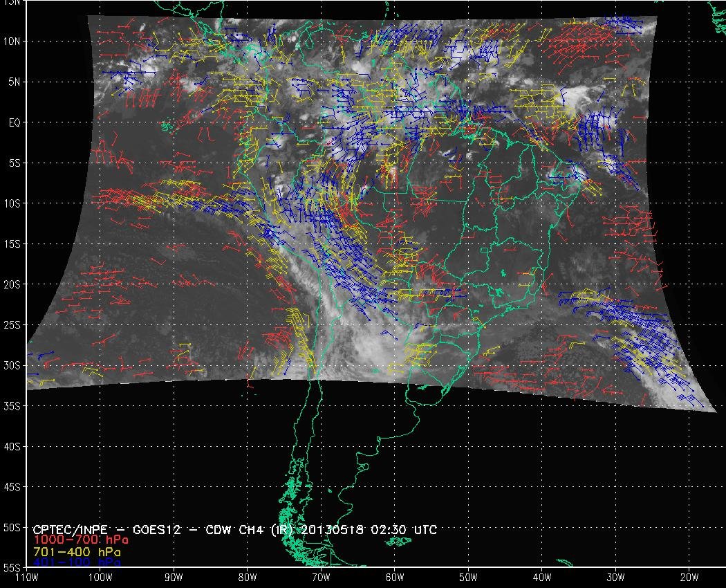Image resolution: width=726 pixels, height=588 pixels.
Task: Click the 40S latitude label
Action: (12, 446)
